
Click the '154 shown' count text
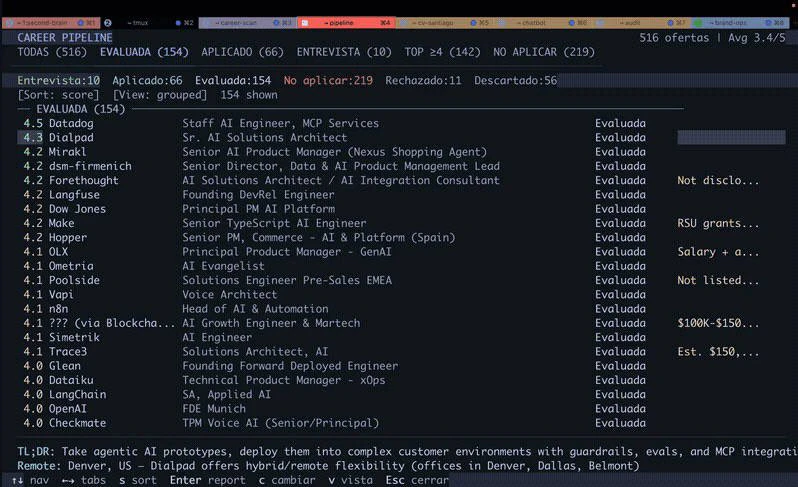[249, 95]
